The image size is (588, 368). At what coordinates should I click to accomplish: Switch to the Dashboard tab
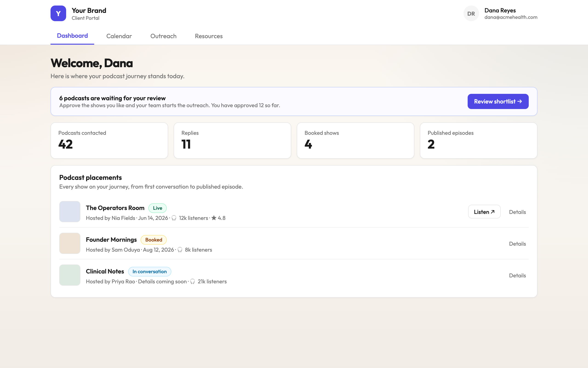[72, 36]
